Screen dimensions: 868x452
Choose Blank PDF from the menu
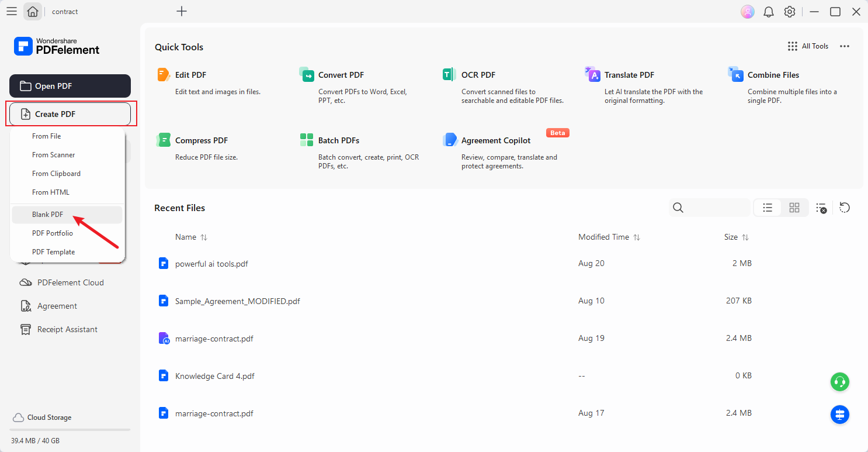[x=67, y=215]
